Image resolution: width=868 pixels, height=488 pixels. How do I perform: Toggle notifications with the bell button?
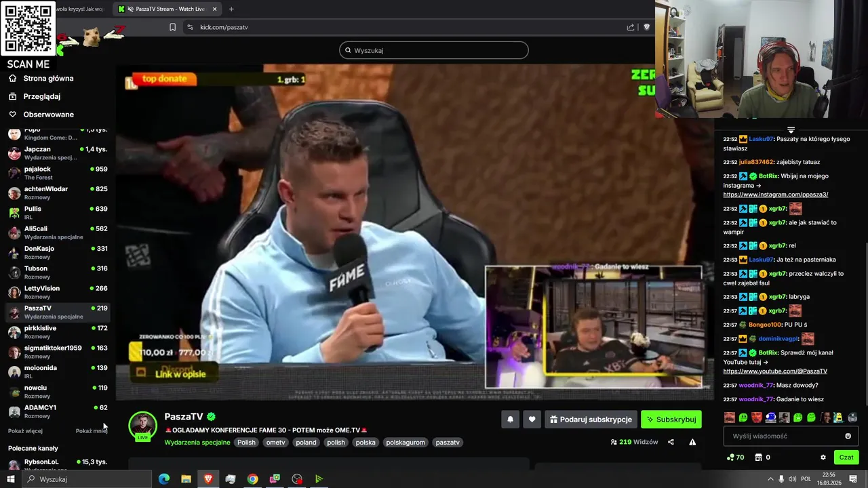[x=511, y=420]
